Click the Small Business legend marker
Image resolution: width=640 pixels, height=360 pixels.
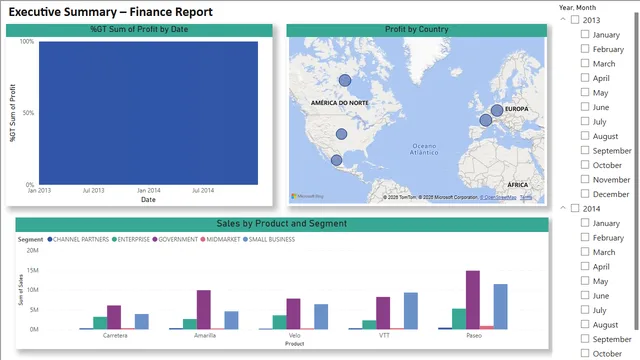point(245,239)
